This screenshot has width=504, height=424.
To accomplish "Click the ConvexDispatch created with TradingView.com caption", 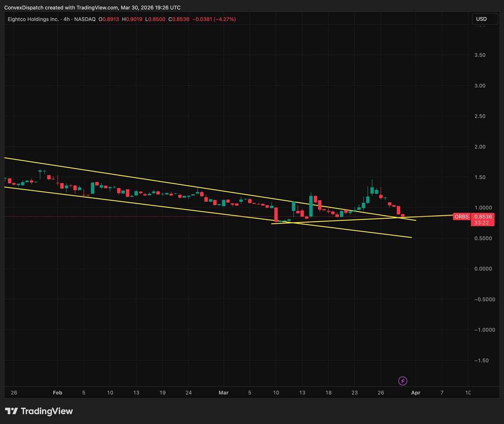I will (93, 8).
